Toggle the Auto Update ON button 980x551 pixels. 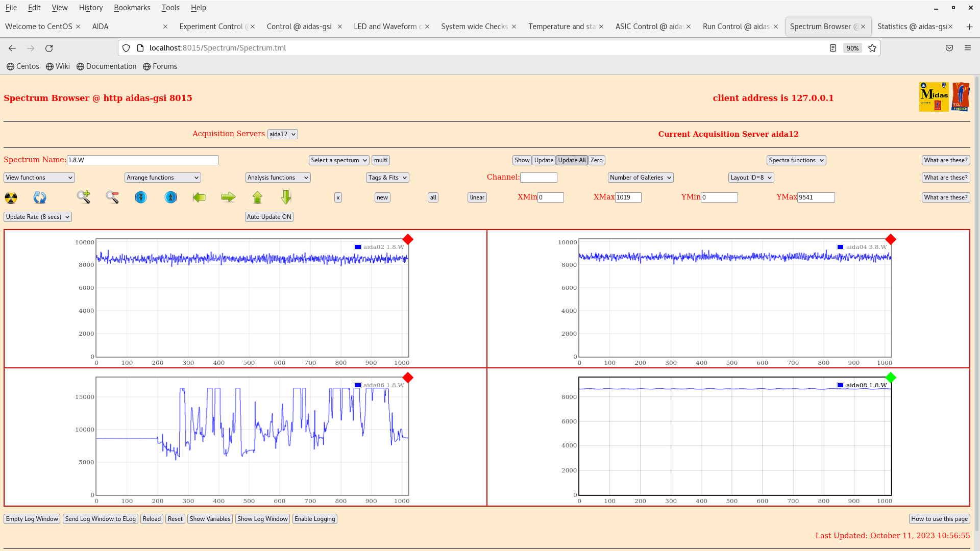point(269,217)
